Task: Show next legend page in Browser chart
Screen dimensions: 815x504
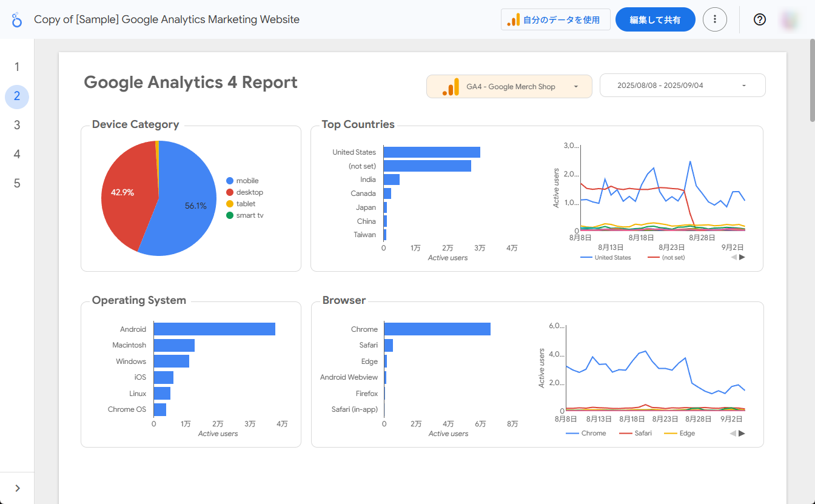Action: [x=742, y=433]
